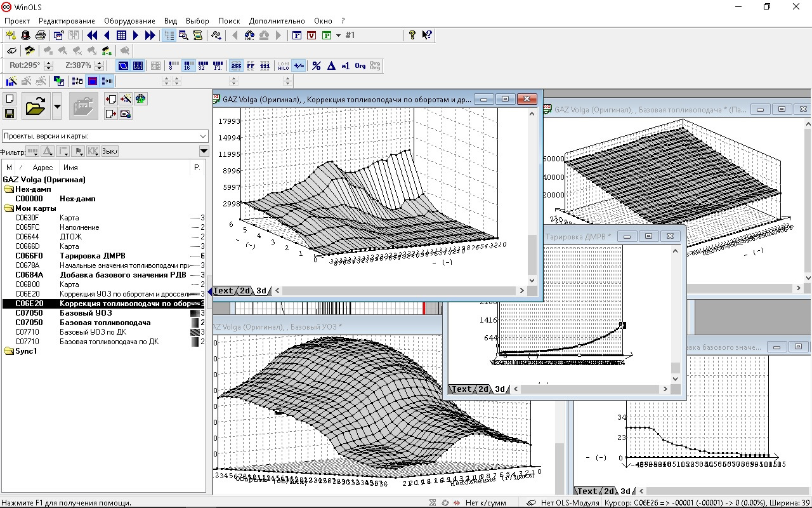Click the floppy disk save project icon

[10, 114]
